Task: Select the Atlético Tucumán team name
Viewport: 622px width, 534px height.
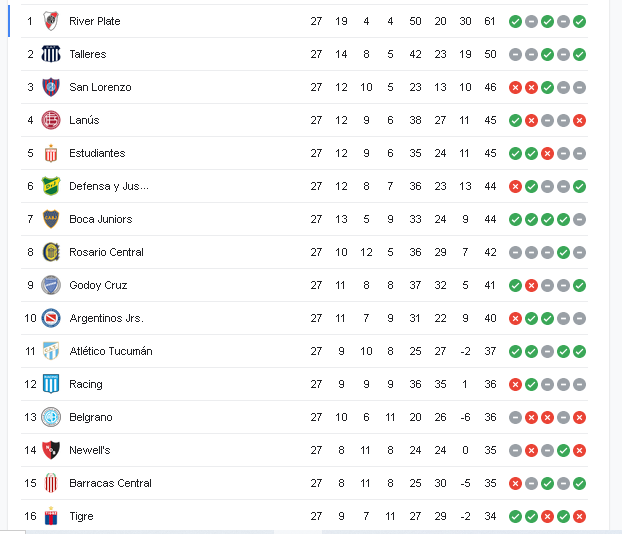Action: pyautogui.click(x=110, y=351)
